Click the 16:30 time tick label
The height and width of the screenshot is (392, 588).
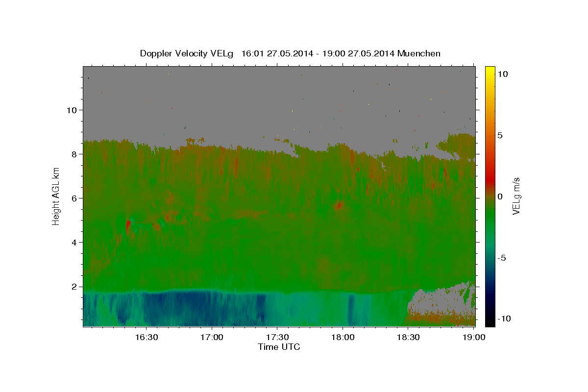146,337
